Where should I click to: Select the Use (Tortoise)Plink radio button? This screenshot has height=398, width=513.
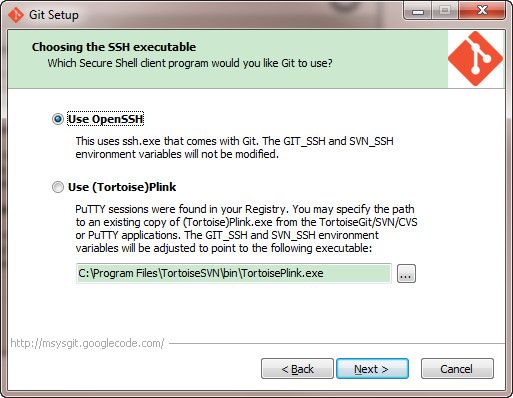[58, 187]
